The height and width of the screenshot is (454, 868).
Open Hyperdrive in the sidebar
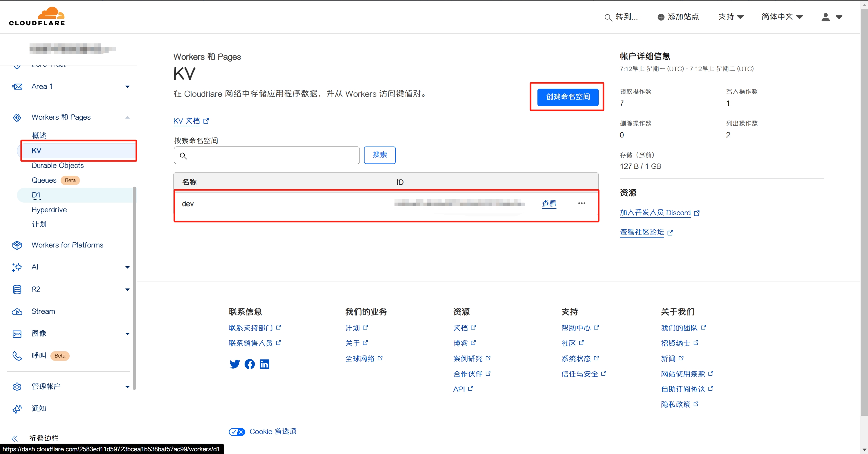point(49,210)
